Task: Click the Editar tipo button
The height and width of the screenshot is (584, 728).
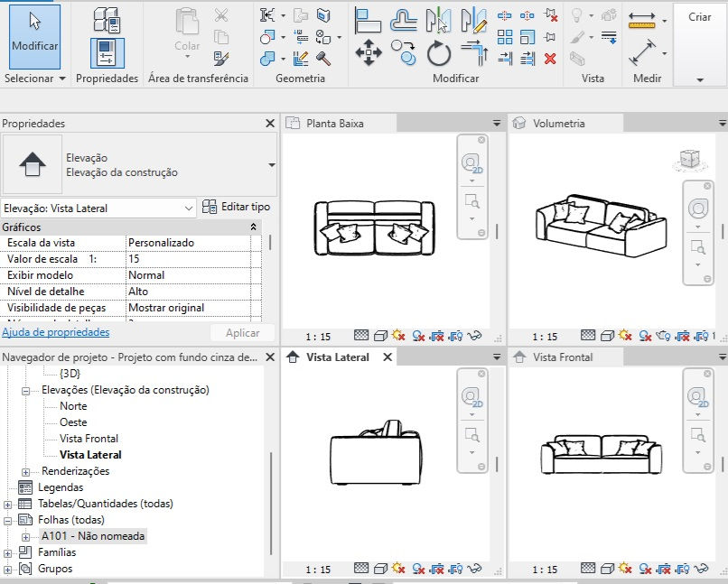Action: click(237, 207)
